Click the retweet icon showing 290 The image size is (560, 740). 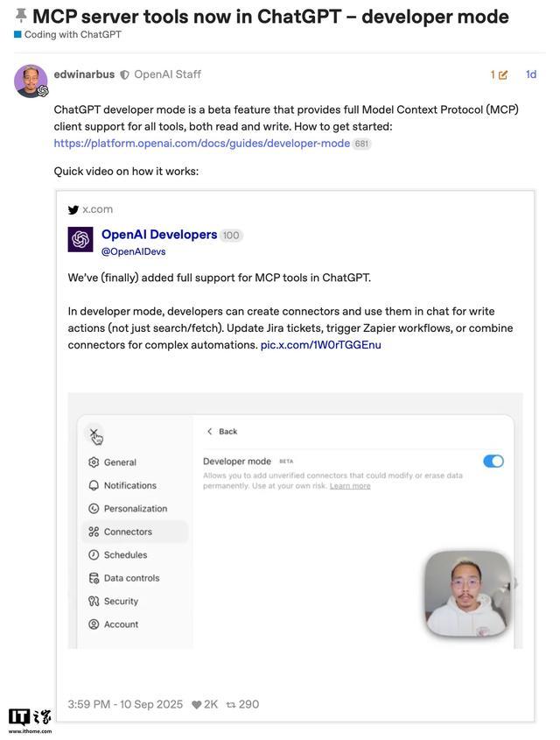231,705
